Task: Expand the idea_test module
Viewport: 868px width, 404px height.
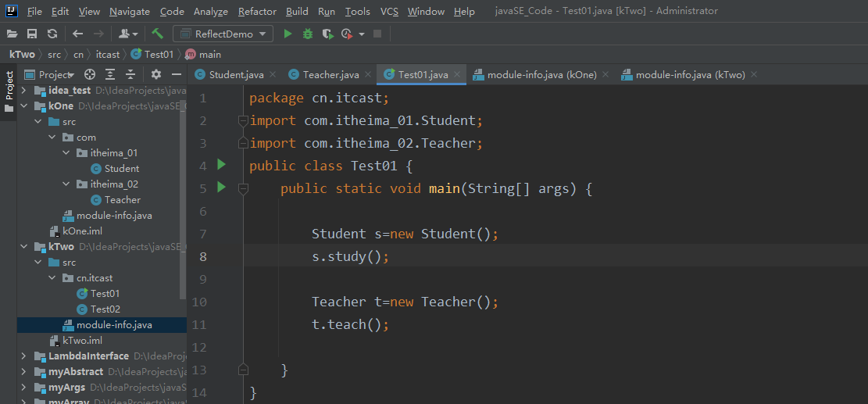Action: pos(23,90)
